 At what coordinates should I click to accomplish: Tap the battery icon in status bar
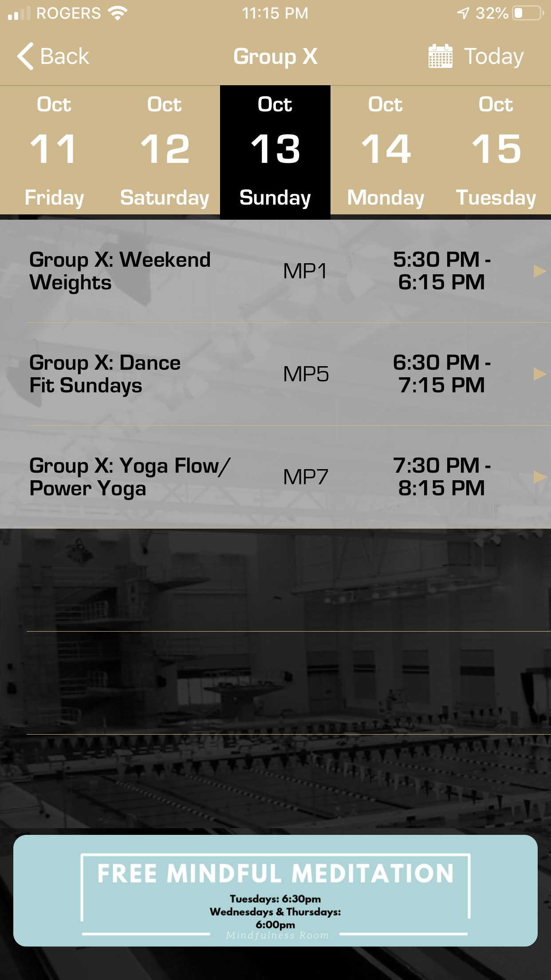527,13
